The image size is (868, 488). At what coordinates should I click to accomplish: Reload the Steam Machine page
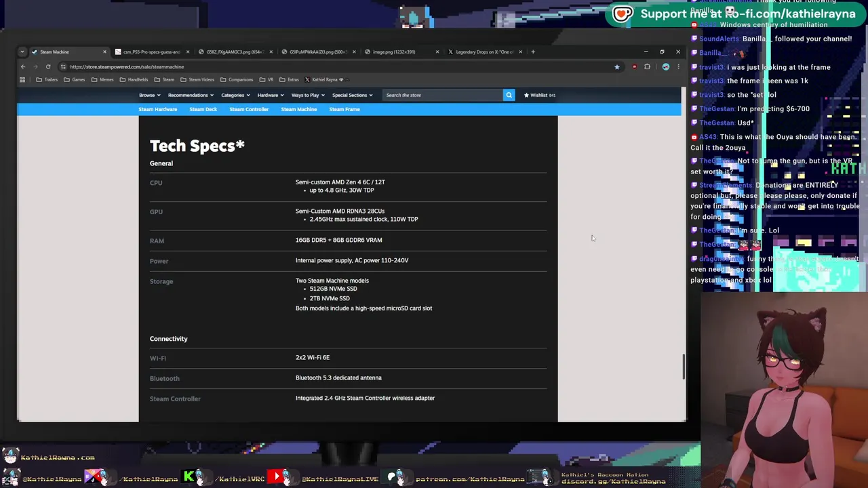[48, 66]
